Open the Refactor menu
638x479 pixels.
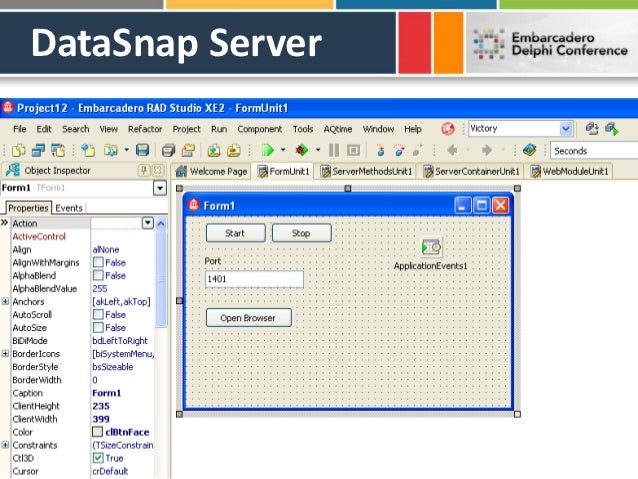coord(145,129)
